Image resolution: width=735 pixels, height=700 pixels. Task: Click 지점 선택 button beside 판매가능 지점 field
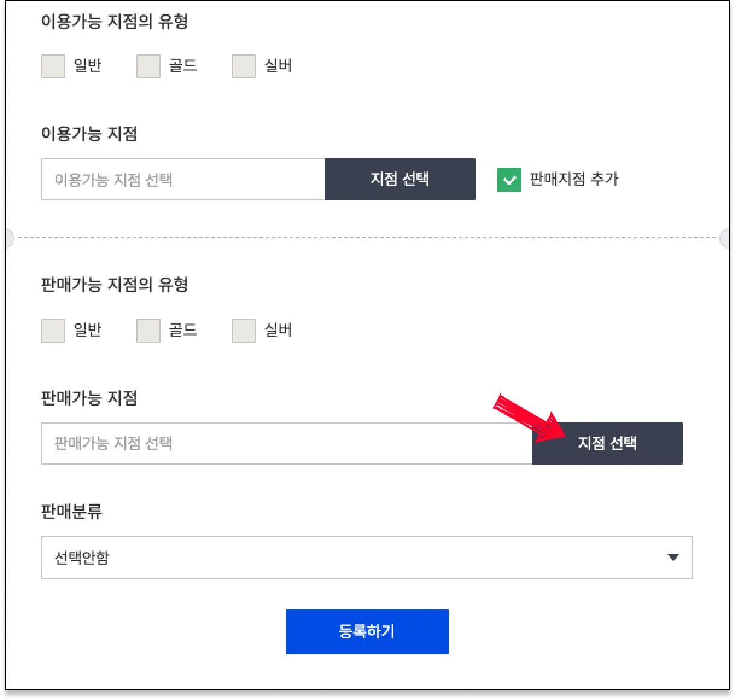click(608, 444)
